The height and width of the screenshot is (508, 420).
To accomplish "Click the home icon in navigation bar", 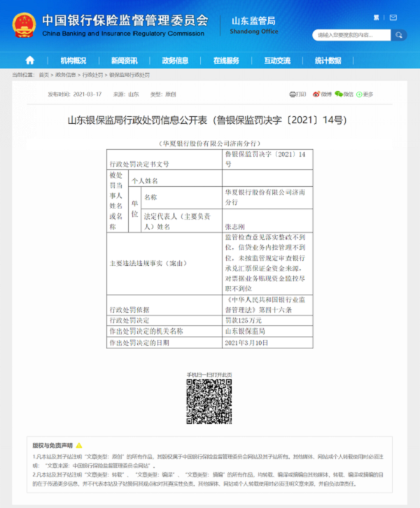I will 30,60.
